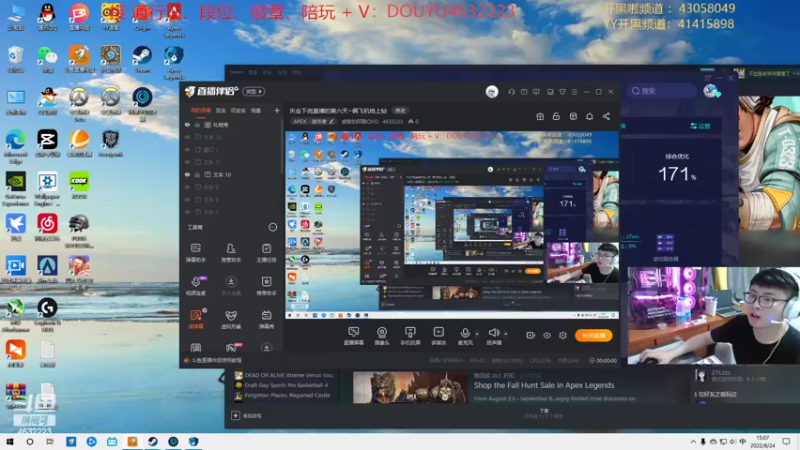Open the mode dropdown beside the app logo
Image resolution: width=800 pixels, height=450 pixels.
(254, 92)
